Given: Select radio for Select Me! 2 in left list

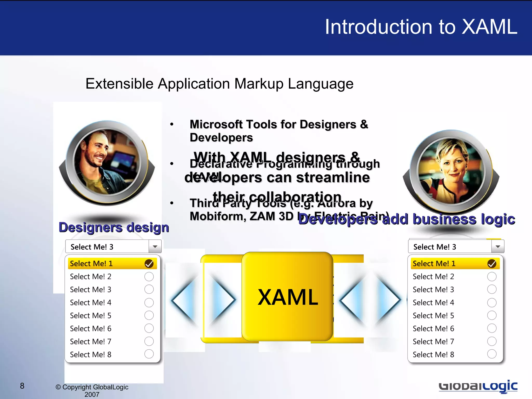Looking at the screenshot, I should [x=149, y=277].
